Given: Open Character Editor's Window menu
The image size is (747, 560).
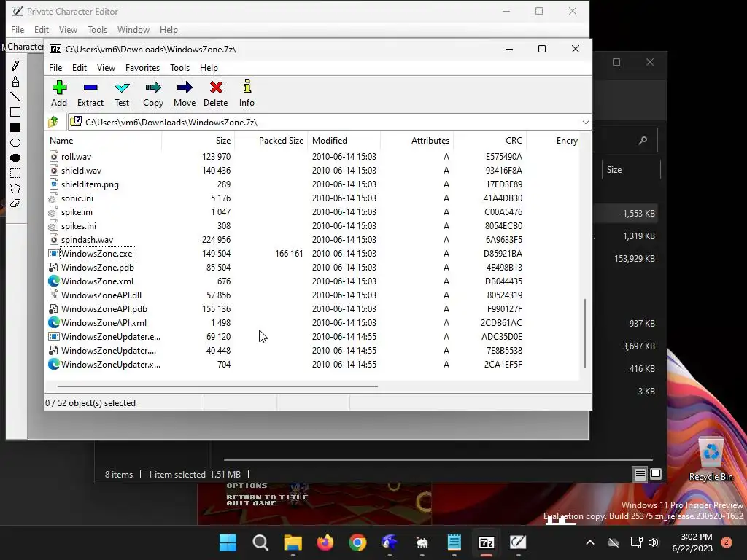Looking at the screenshot, I should 133,29.
